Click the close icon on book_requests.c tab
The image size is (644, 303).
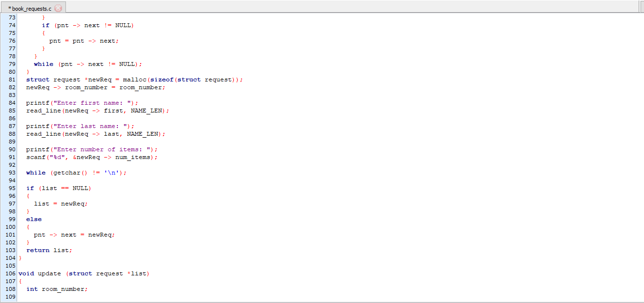coord(58,8)
